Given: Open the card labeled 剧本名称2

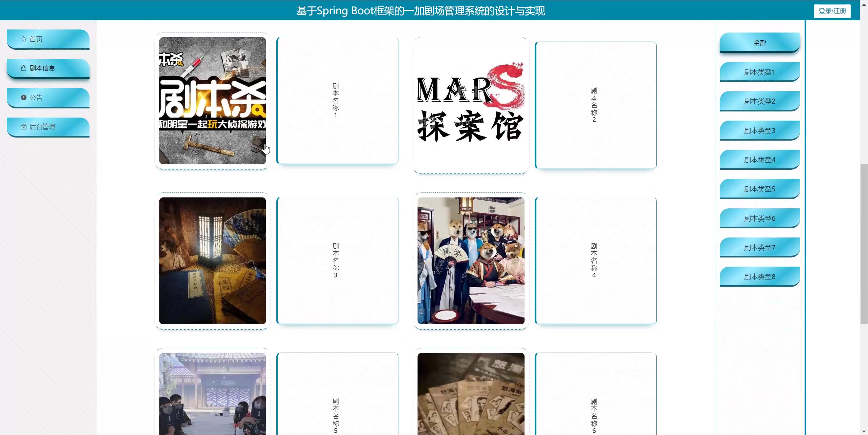Looking at the screenshot, I should [x=596, y=105].
